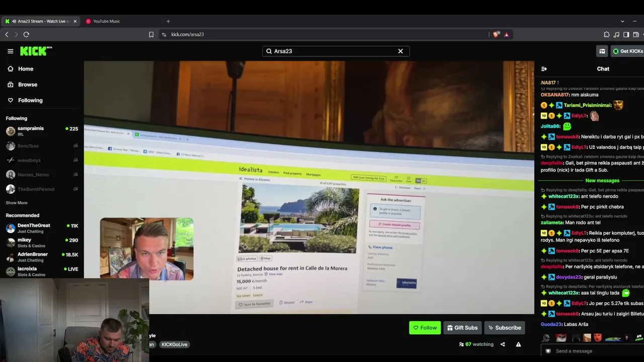
Task: Click username Tariami_Prisiminimai in chat
Action: tap(588, 106)
